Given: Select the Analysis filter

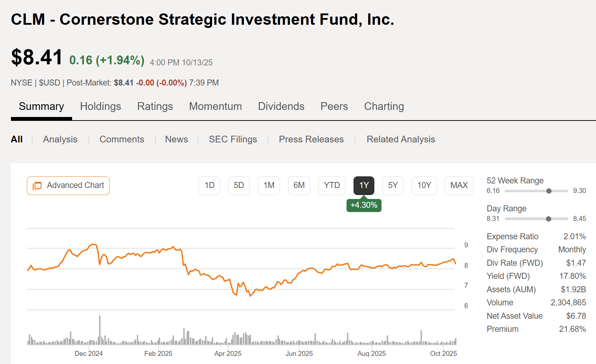Looking at the screenshot, I should click(60, 139).
